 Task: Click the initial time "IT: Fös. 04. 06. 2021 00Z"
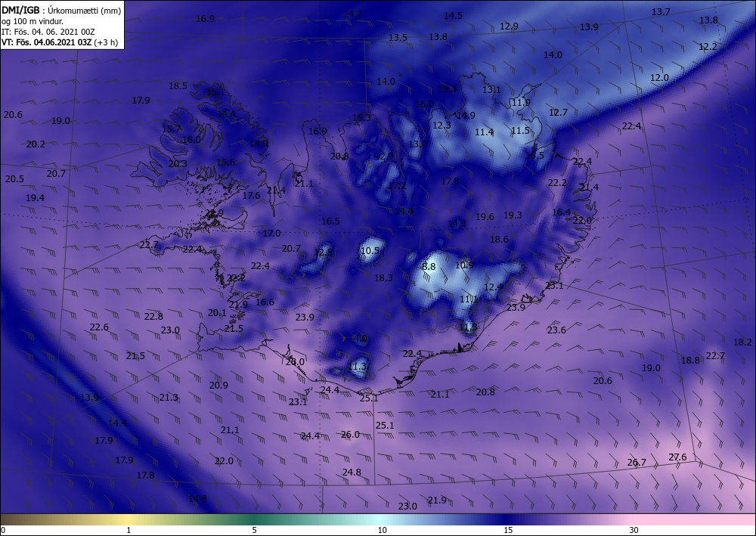(48, 32)
